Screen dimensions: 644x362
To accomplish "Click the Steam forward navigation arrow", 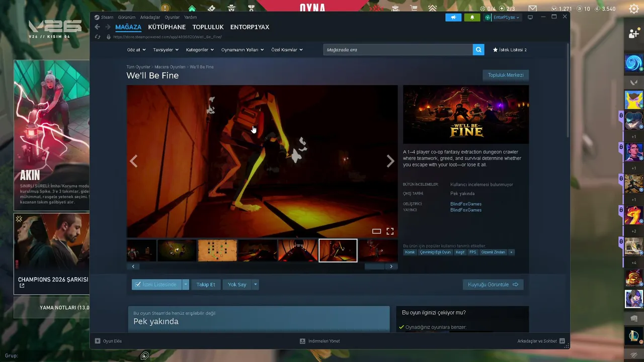I will coord(108,27).
